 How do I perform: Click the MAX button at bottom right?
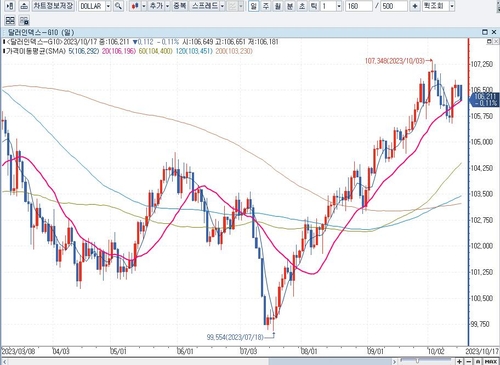(491, 361)
